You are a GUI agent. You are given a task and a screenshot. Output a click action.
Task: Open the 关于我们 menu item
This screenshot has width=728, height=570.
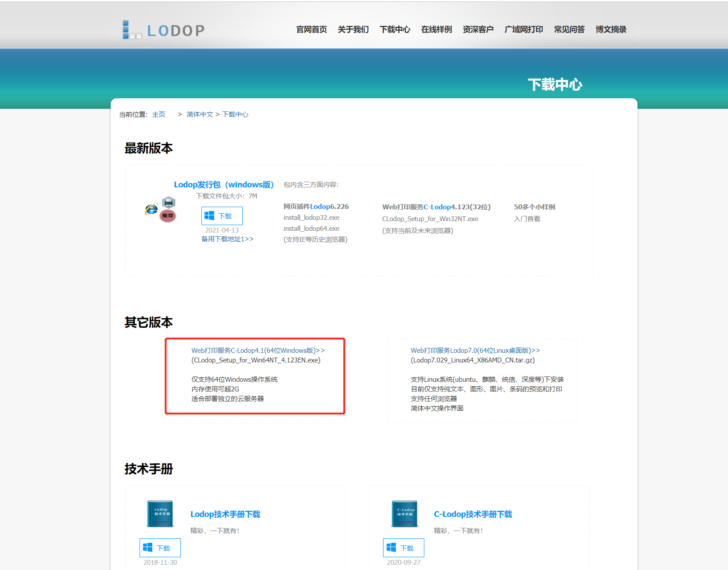click(x=353, y=29)
